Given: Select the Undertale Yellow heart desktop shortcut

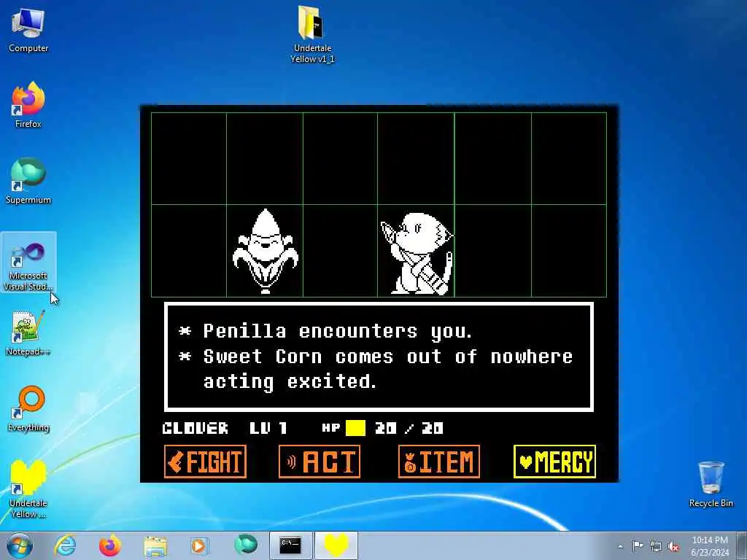Looking at the screenshot, I should 28,489.
